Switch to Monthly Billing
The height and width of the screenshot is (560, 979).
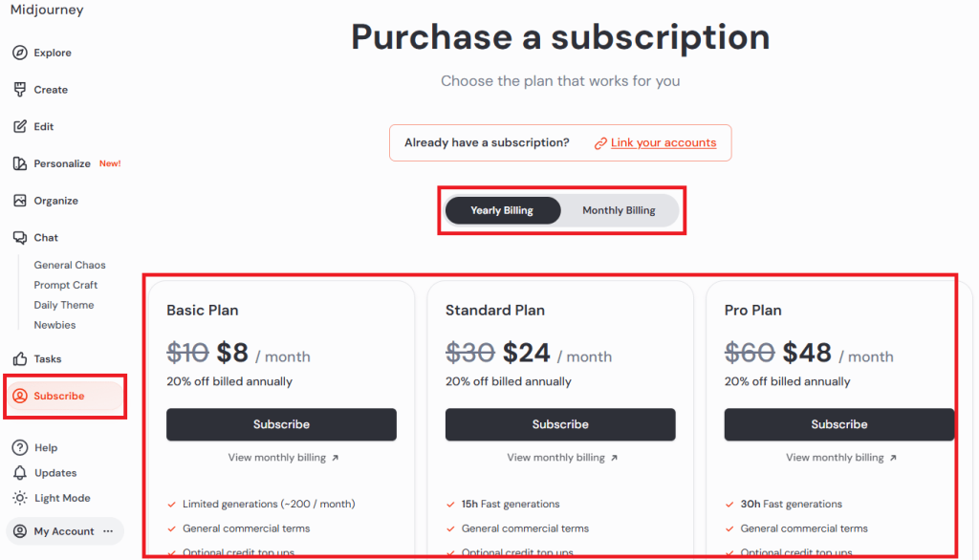pyautogui.click(x=619, y=210)
